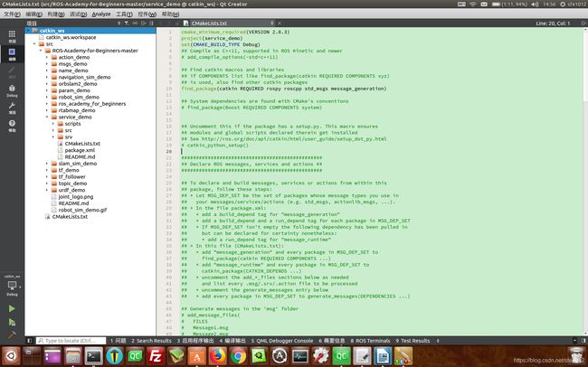Viewport: 588px width, 367px height.
Task: Build project using the hammer icon
Action: (12, 334)
